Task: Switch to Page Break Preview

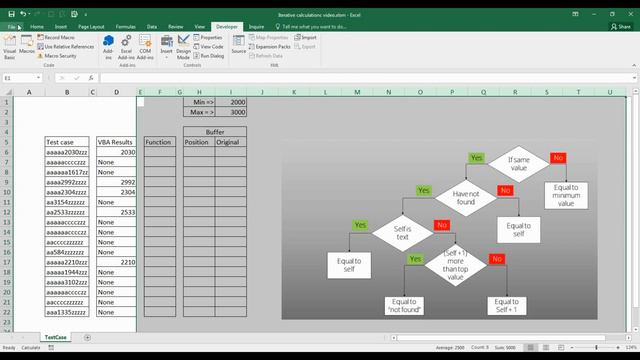Action: (561, 347)
